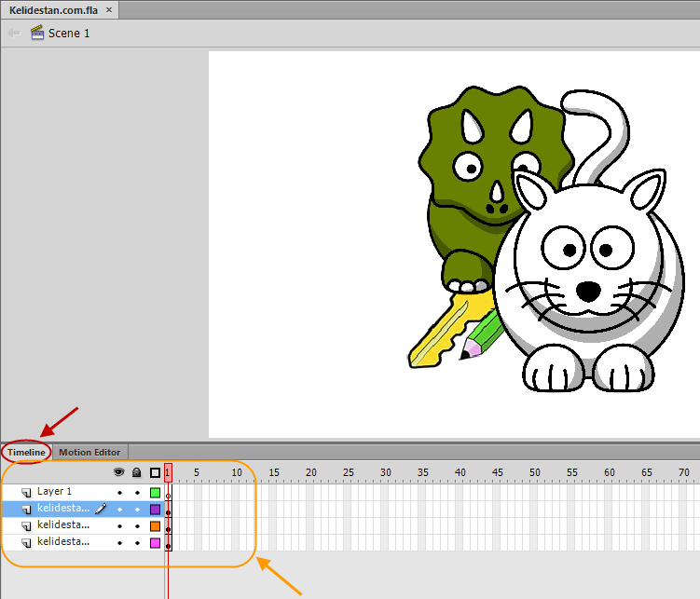Click the back arrow beside Scene 1
700x599 pixels.
pyautogui.click(x=14, y=33)
